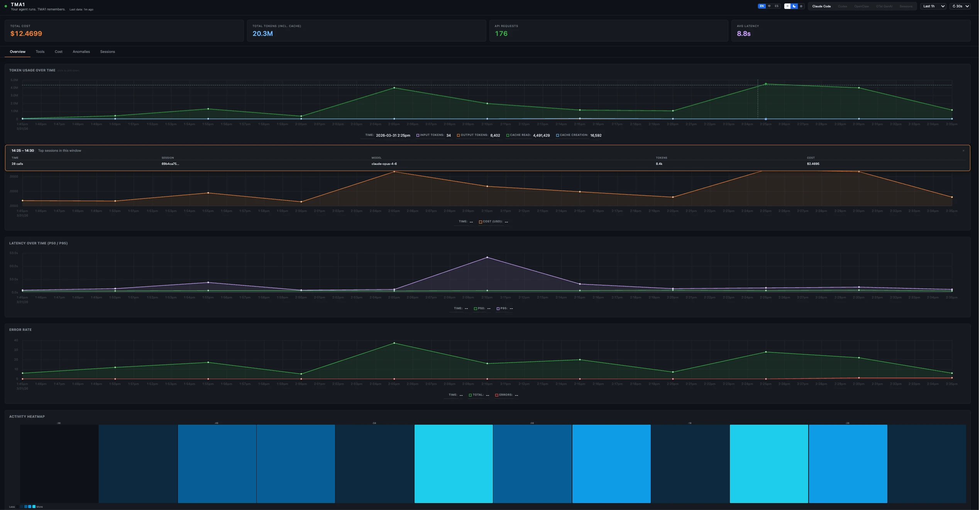Image resolution: width=980 pixels, height=510 pixels.
Task: Activate dark mode with the moon icon
Action: (794, 6)
